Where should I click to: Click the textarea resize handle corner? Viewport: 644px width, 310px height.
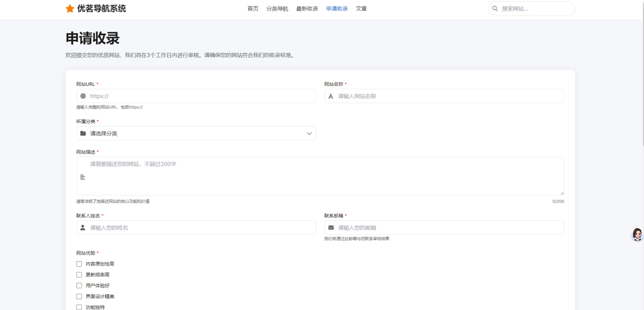click(562, 193)
